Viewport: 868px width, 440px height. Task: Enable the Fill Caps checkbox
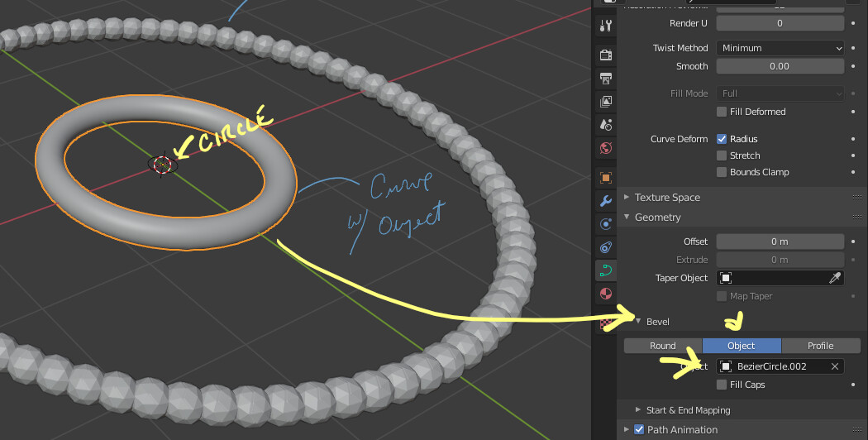coord(722,385)
